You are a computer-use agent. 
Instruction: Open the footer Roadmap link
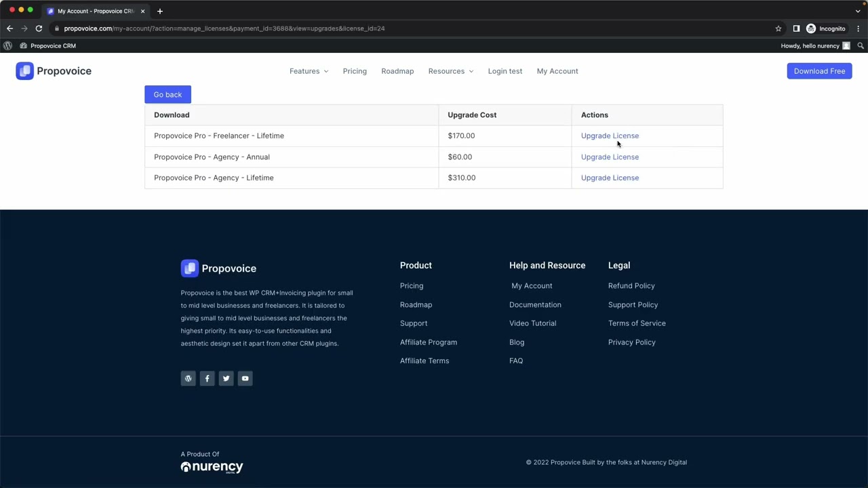[416, 305]
